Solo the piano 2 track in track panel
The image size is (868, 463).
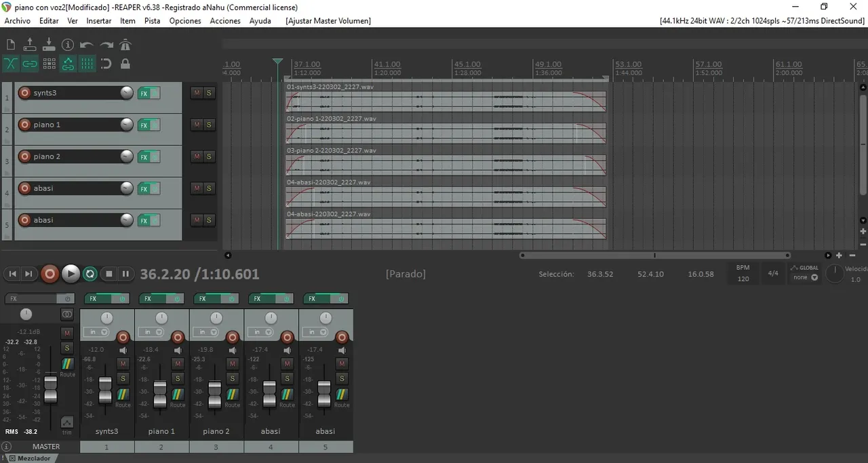click(209, 157)
